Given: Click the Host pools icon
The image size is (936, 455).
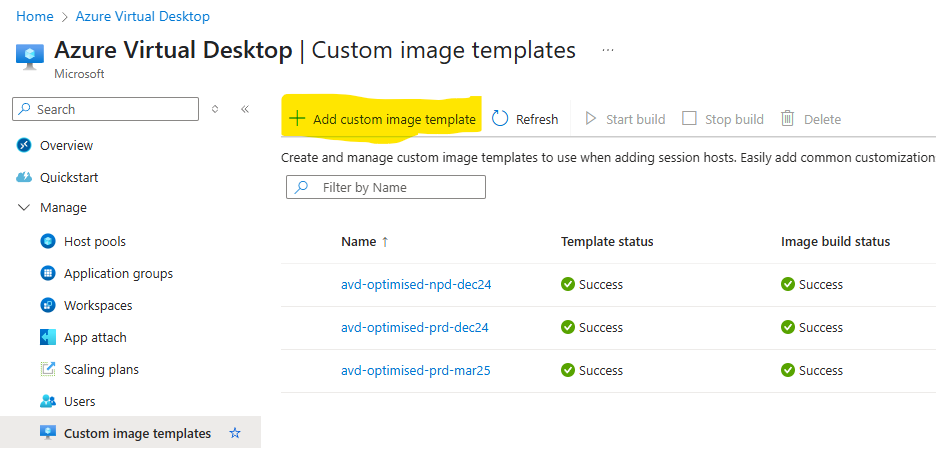Looking at the screenshot, I should [x=47, y=242].
